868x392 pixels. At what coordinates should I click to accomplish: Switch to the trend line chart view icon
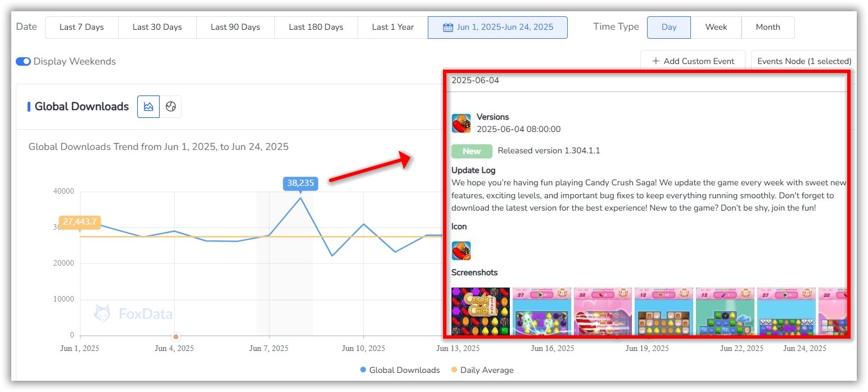point(148,107)
